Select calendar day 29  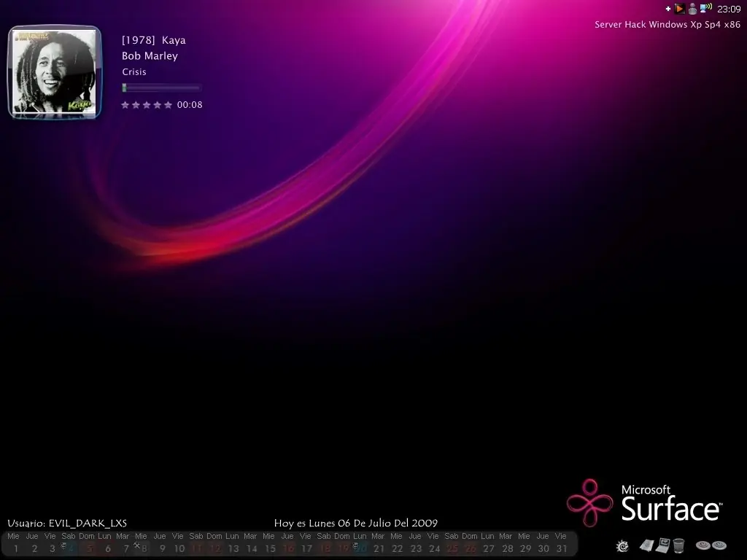[x=525, y=548]
